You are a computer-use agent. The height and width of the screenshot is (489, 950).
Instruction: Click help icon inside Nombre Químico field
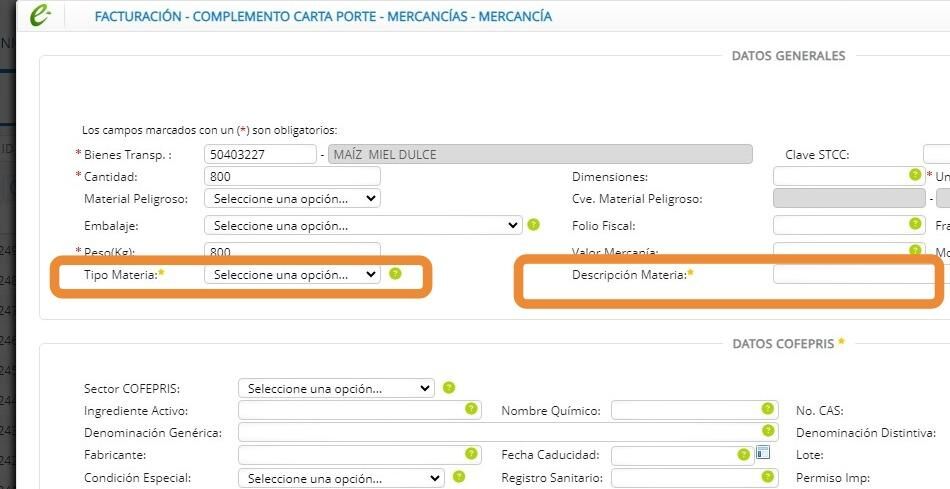coord(768,410)
